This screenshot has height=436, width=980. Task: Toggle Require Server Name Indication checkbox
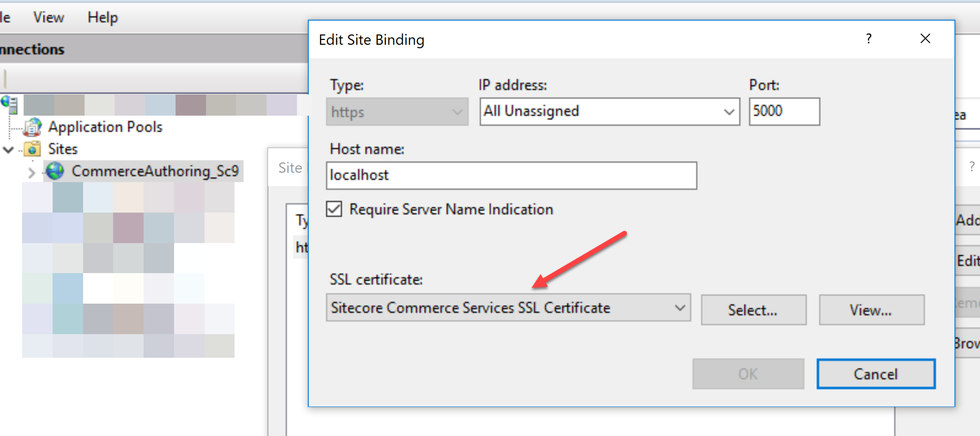coord(334,209)
